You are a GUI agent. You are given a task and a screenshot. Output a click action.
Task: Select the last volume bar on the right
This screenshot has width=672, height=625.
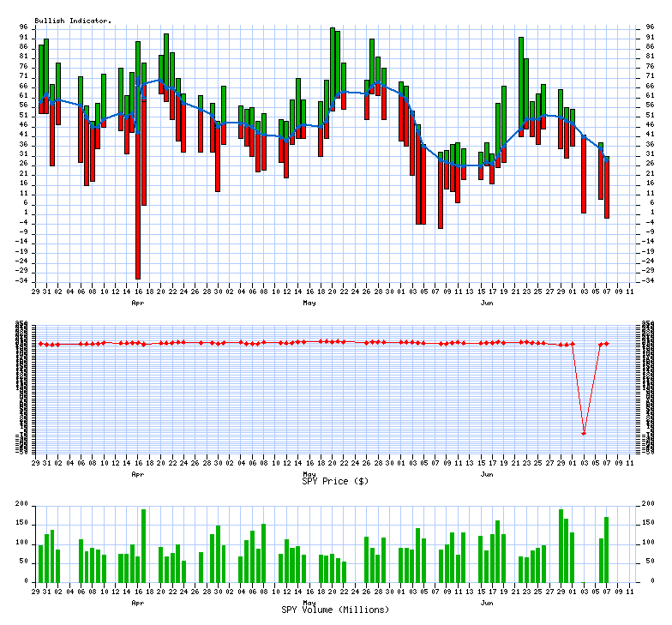(x=607, y=549)
